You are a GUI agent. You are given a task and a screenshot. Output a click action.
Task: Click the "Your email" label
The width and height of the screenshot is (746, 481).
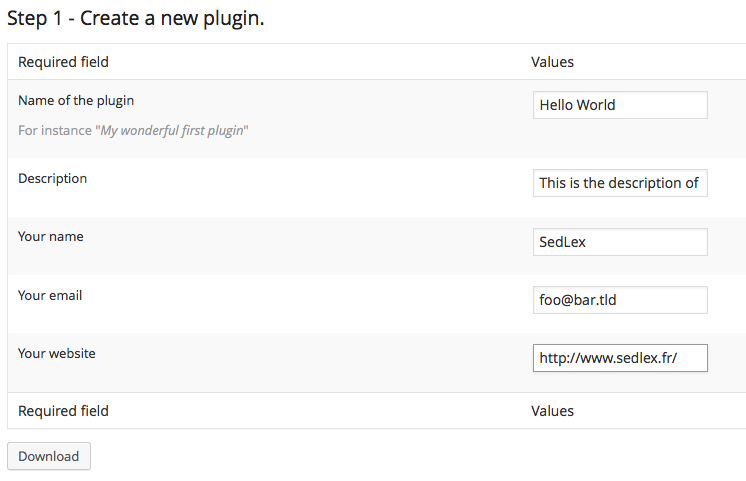pyautogui.click(x=50, y=295)
